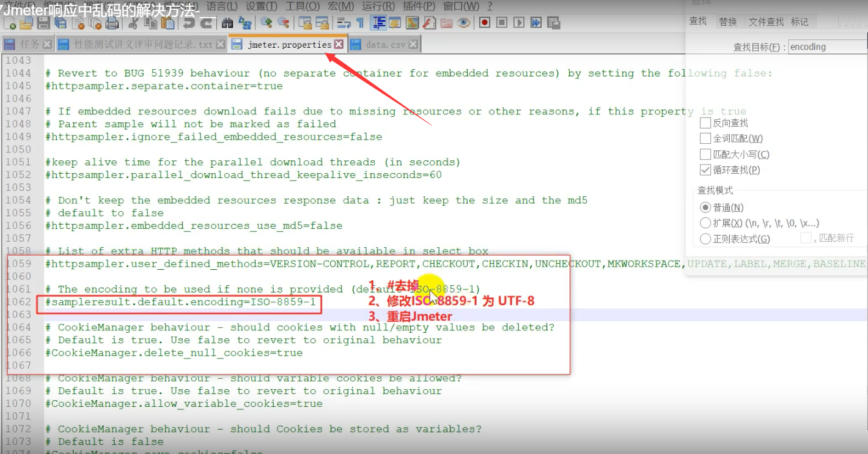
Task: Enable the 匹配大小写(C) checkbox
Action: click(x=705, y=154)
